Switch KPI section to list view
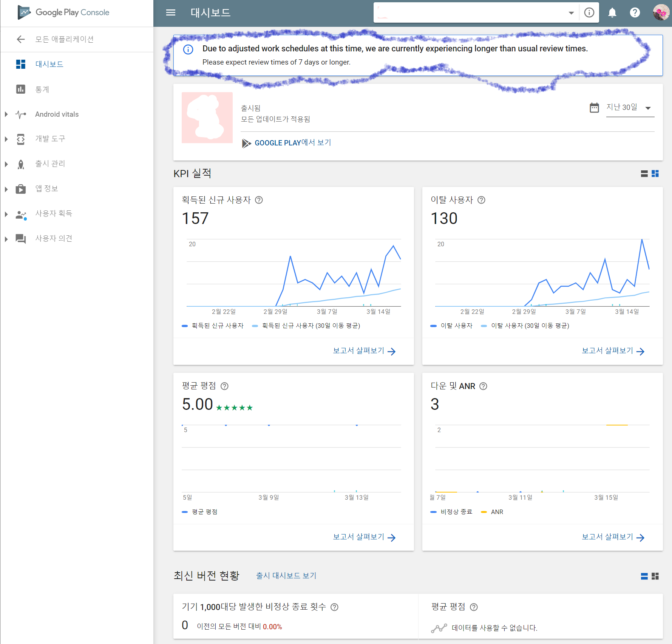This screenshot has height=644, width=672. [x=644, y=173]
